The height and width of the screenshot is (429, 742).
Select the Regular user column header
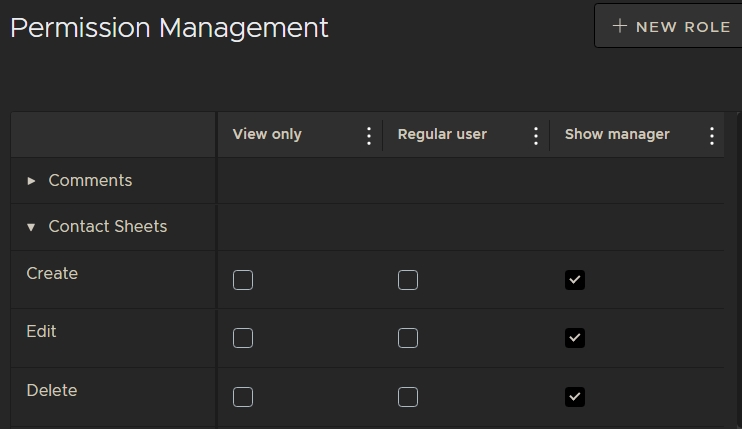442,134
